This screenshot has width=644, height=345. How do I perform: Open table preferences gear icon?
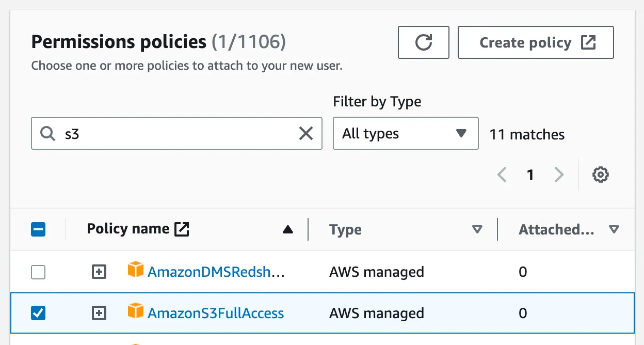click(600, 175)
